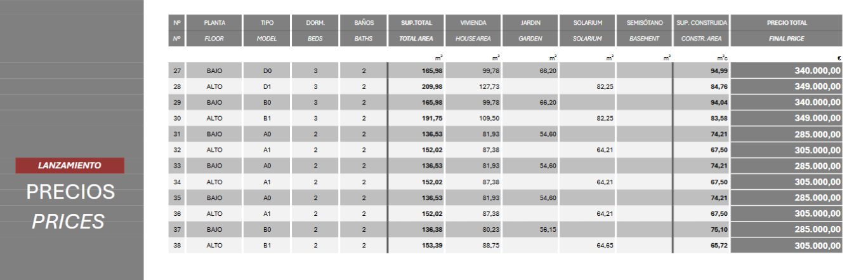Click the LANZAMIENTO red label
Screen dimensions: 868x280
70,165
